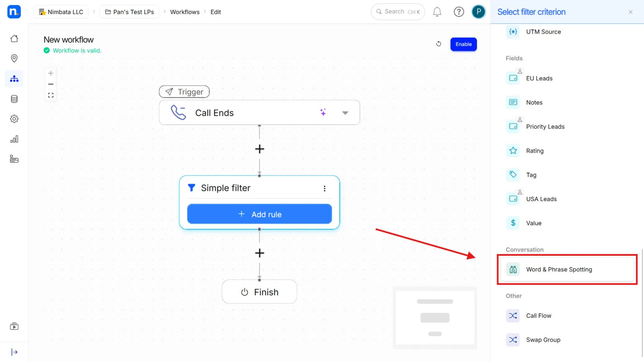Open notifications bell
The width and height of the screenshot is (644, 362).
click(x=437, y=12)
